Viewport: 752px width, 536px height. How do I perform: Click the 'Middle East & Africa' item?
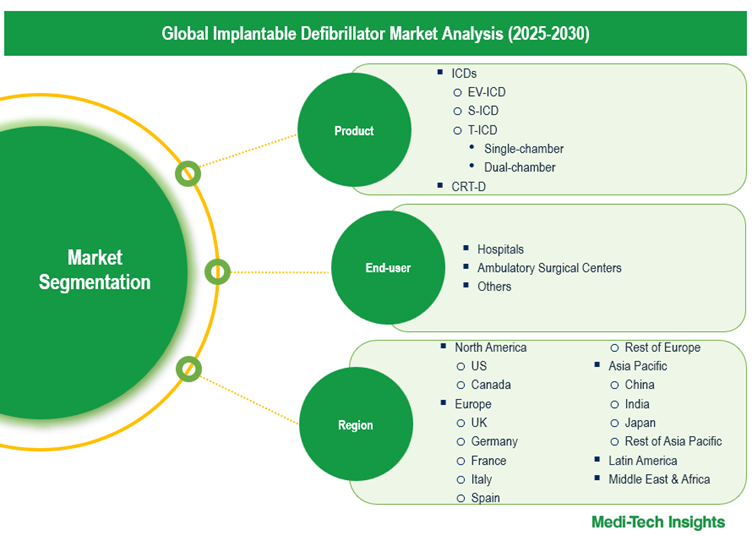659,479
